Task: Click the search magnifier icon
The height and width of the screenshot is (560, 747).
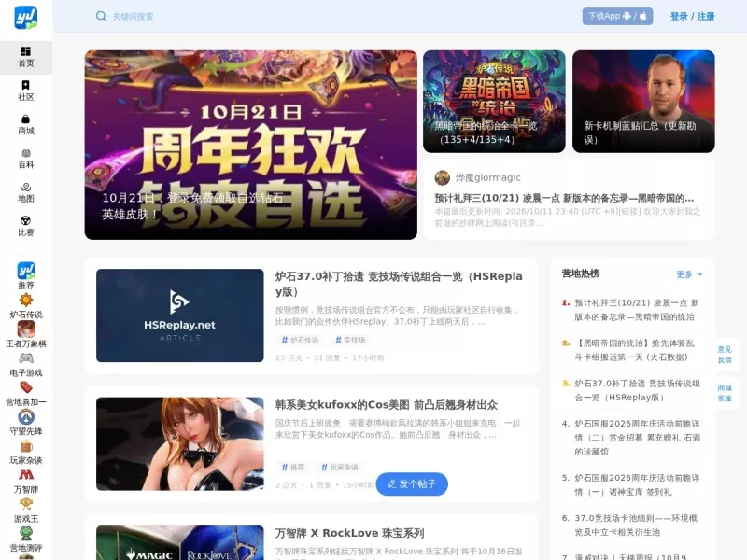Action: coord(101,16)
